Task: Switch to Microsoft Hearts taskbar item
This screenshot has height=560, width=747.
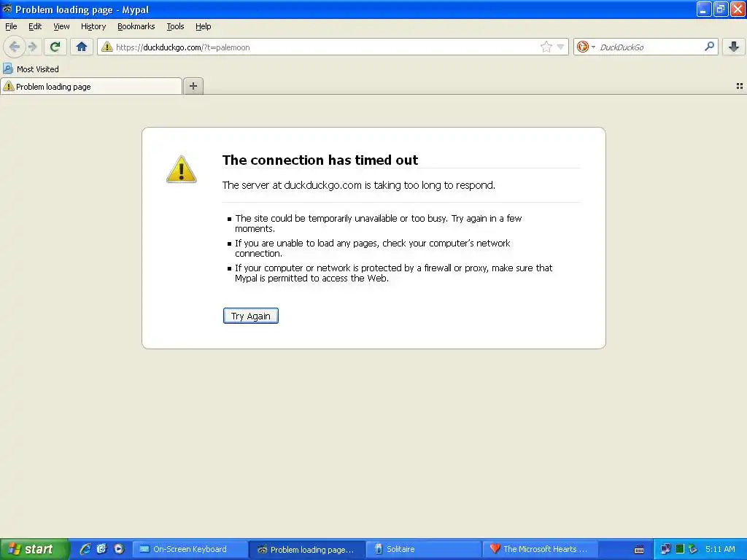Action: [541, 549]
